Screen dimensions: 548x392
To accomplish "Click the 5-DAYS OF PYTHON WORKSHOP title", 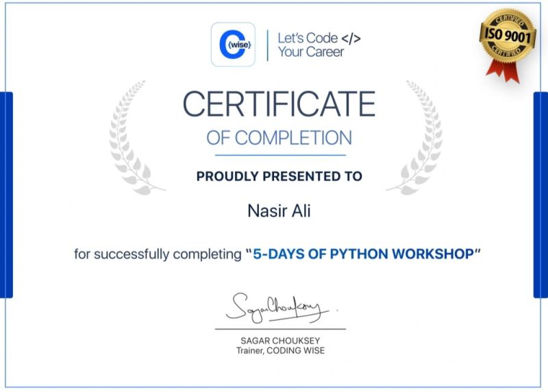I will point(363,254).
